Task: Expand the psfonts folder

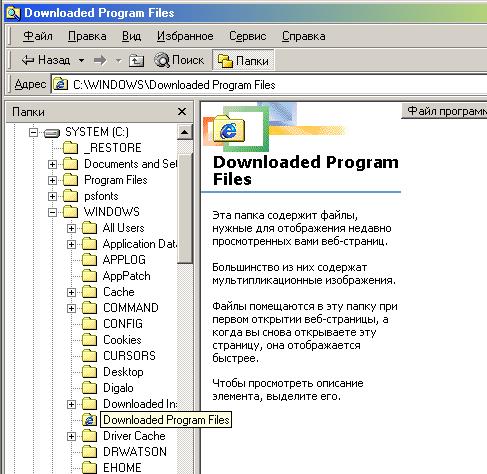Action: tap(52, 196)
